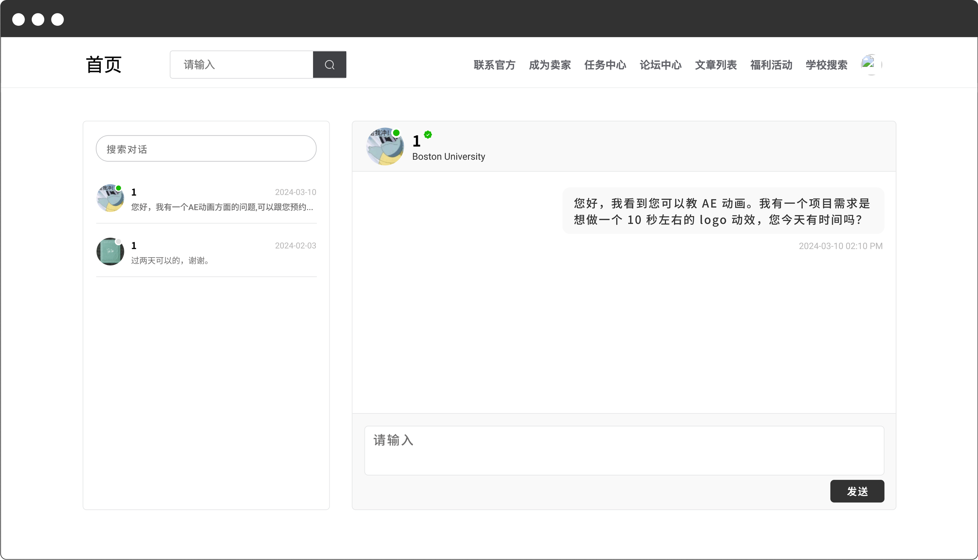978x560 pixels.
Task: Focus the header 请输入 search field
Action: click(242, 65)
